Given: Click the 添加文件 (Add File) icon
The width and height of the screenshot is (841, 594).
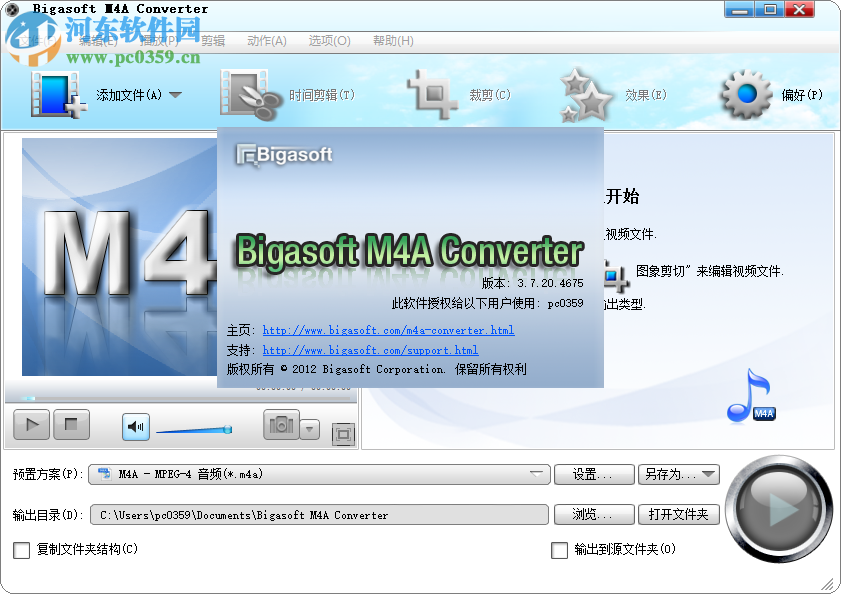Looking at the screenshot, I should (x=57, y=92).
